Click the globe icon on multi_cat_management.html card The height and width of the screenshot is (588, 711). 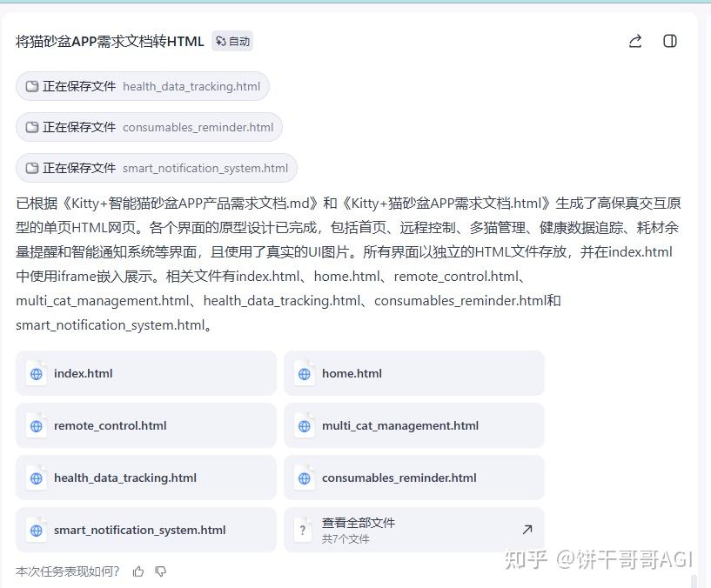coord(304,425)
